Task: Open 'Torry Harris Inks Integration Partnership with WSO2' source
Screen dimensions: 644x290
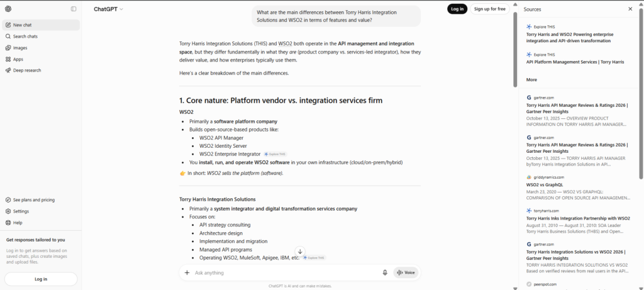Action: point(579,222)
